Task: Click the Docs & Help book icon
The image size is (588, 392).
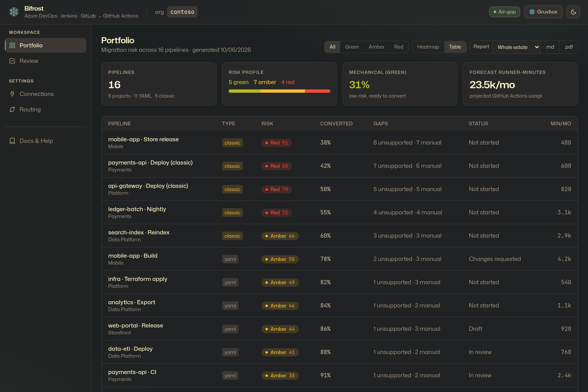Action: point(12,141)
